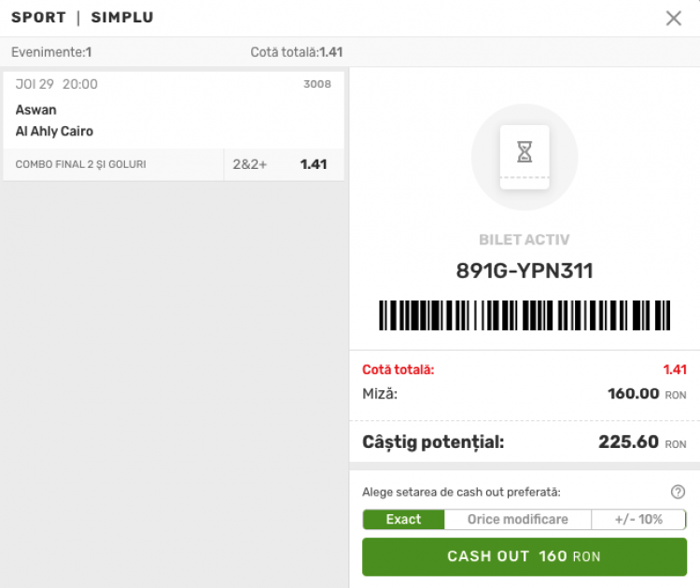Image resolution: width=700 pixels, height=588 pixels.
Task: Select the +/- 10% cash out option
Action: tap(638, 519)
